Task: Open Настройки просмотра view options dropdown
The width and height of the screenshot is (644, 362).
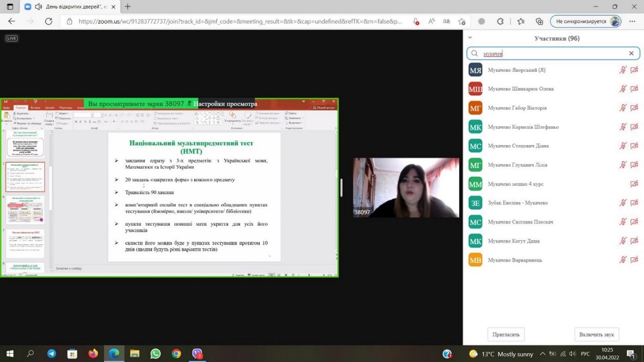Action: tap(225, 104)
